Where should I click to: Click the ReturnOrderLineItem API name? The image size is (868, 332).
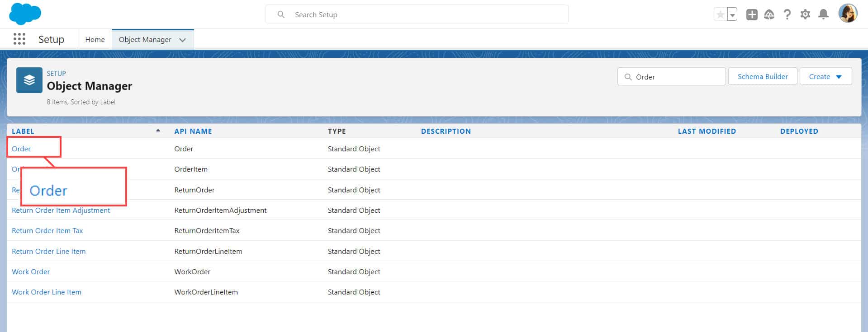click(x=208, y=251)
